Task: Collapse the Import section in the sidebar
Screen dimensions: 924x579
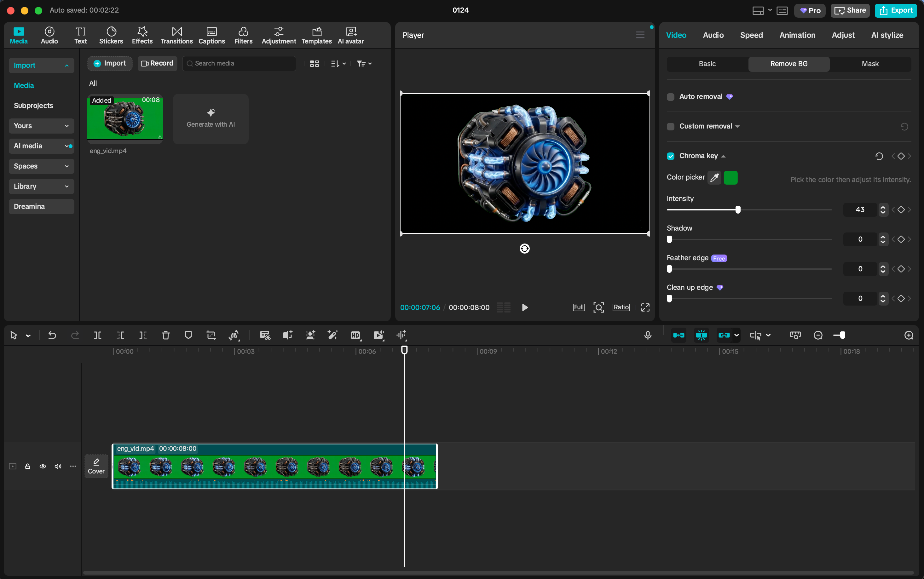Action: click(67, 65)
